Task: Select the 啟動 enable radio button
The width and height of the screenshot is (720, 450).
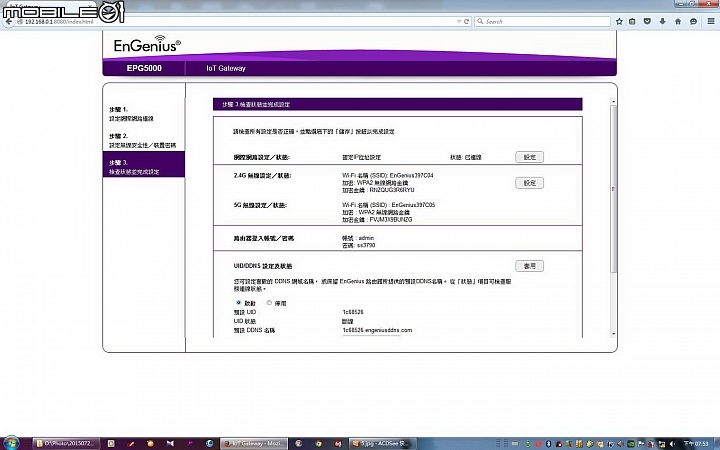Action: [x=238, y=303]
